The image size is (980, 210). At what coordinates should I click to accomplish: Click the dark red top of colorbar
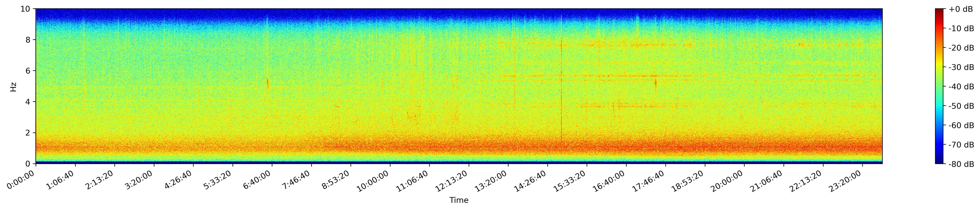939,11
